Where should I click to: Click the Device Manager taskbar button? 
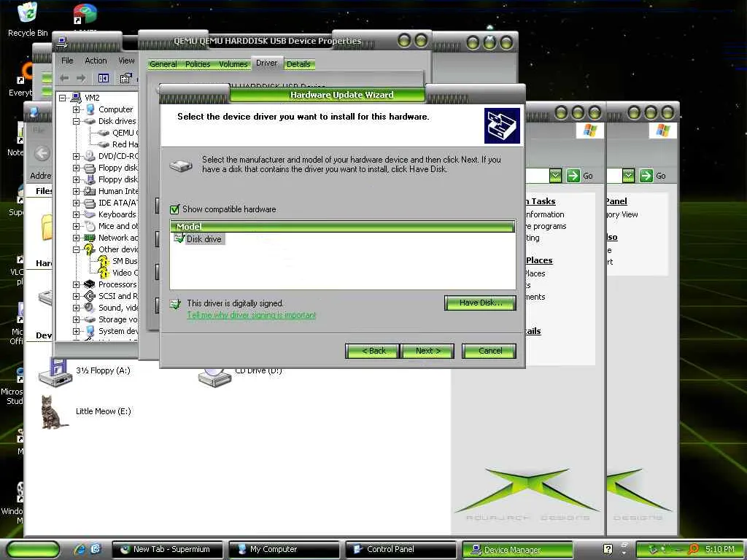517,550
